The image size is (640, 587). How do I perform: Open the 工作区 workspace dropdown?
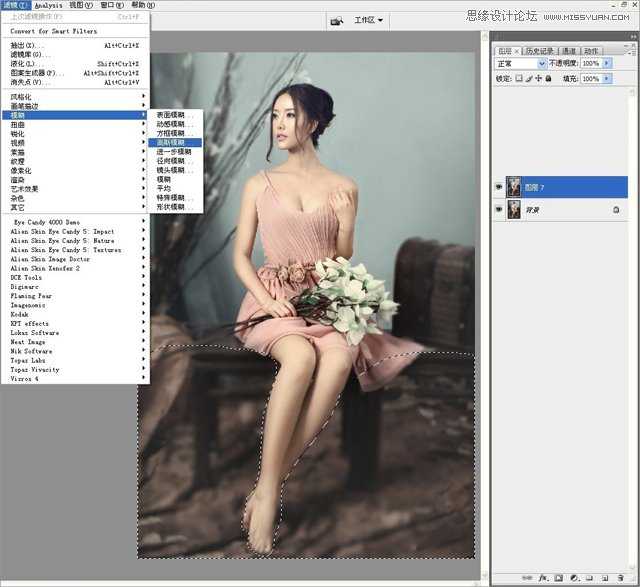[x=369, y=20]
